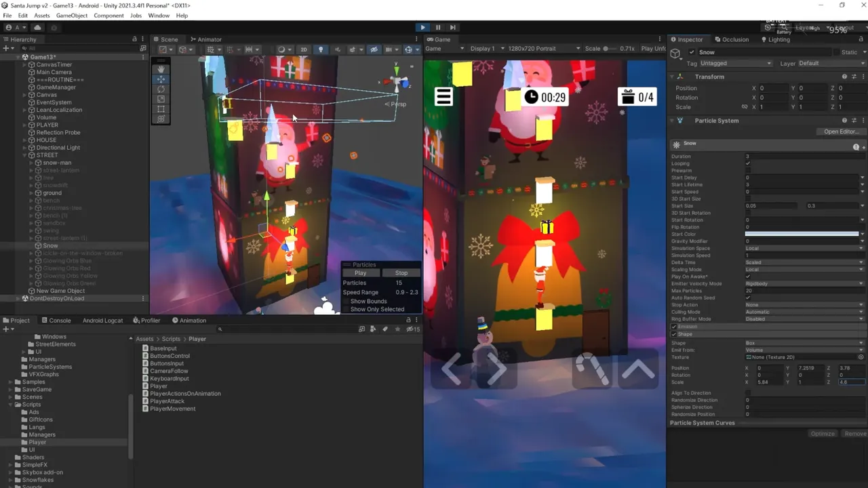Switch to the Occlusion tab
This screenshot has height=488, width=868.
coord(731,39)
